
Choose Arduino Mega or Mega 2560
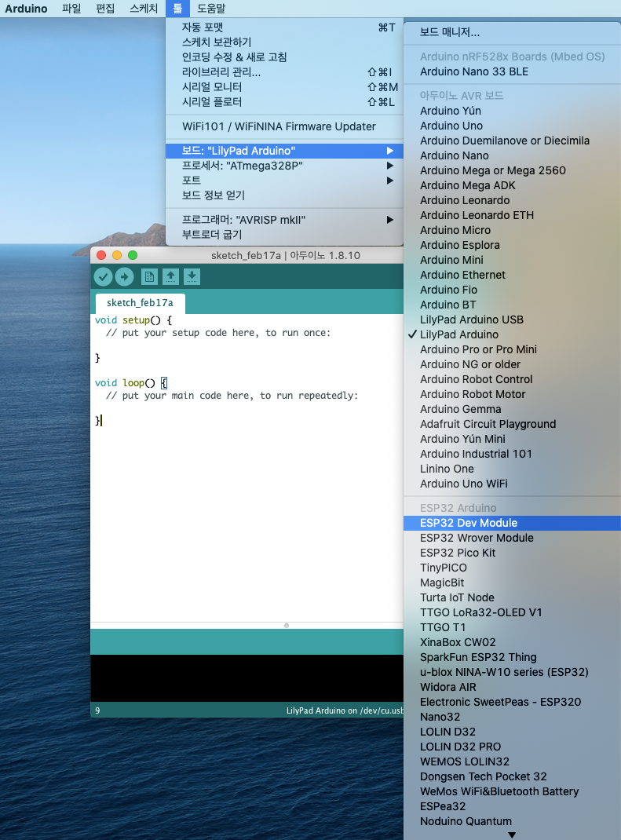point(512,171)
